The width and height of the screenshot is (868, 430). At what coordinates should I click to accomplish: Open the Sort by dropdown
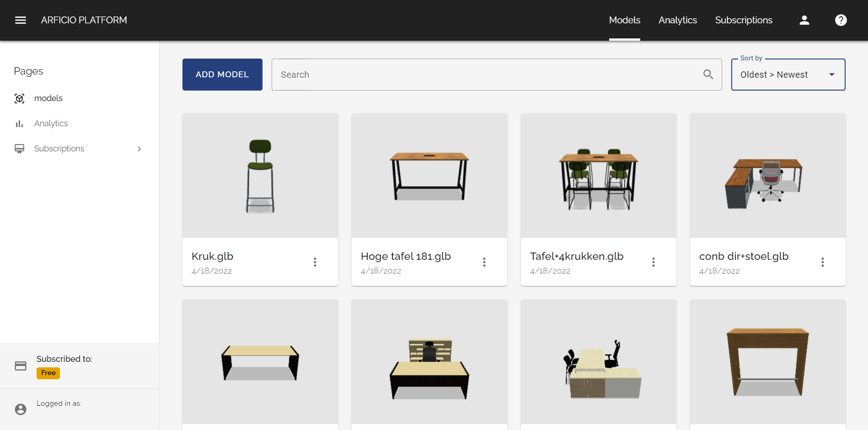(788, 75)
